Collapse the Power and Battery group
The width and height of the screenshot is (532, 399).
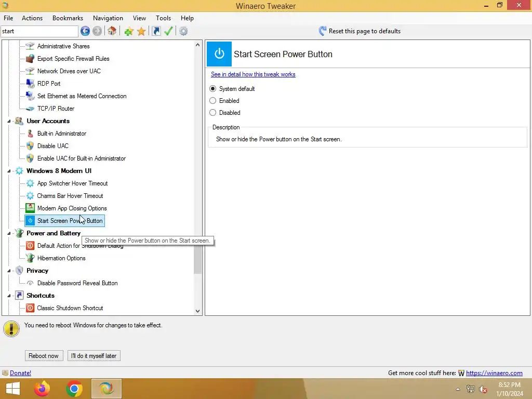pos(9,233)
